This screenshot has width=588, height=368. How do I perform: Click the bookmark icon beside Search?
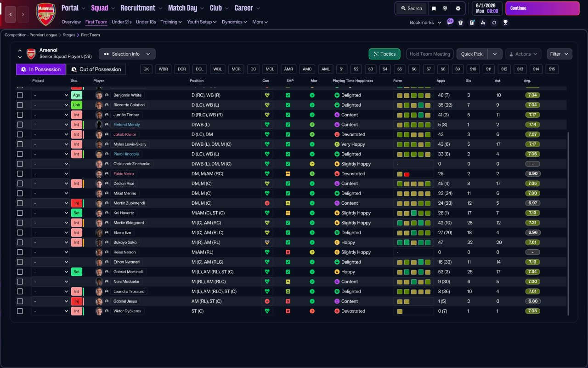click(434, 8)
